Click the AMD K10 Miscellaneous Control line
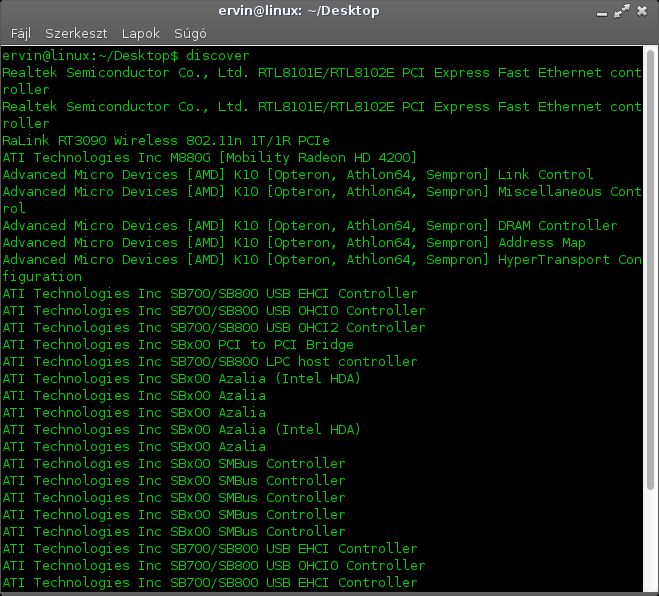The width and height of the screenshot is (659, 596). 322,200
